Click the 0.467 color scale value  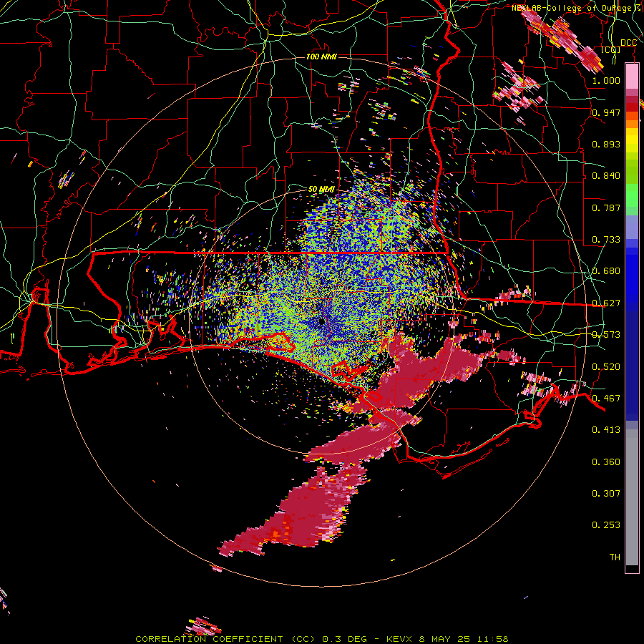point(606,399)
